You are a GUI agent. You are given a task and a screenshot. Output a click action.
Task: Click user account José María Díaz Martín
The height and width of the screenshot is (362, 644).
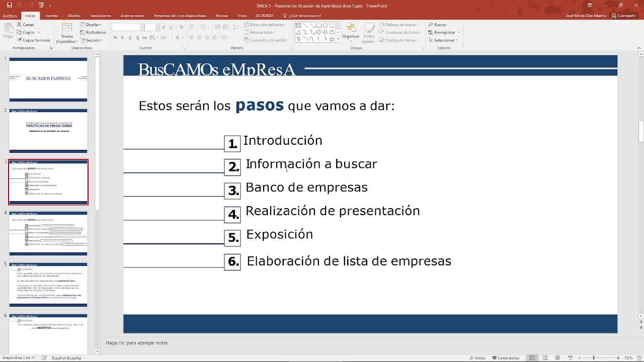(x=586, y=16)
